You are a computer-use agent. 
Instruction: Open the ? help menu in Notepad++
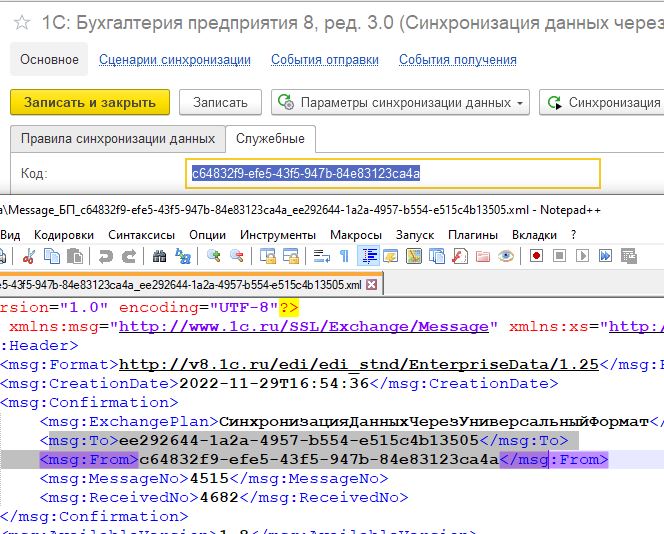(x=573, y=235)
